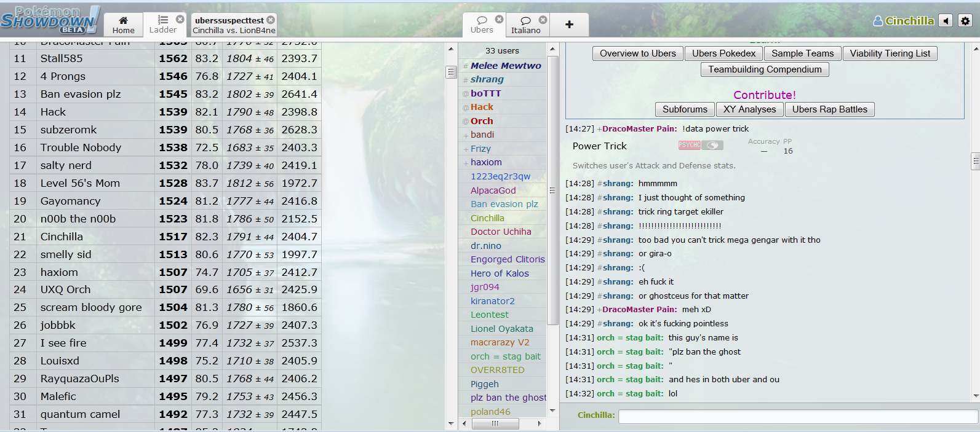Click shrang's name in the chat log

click(x=618, y=184)
